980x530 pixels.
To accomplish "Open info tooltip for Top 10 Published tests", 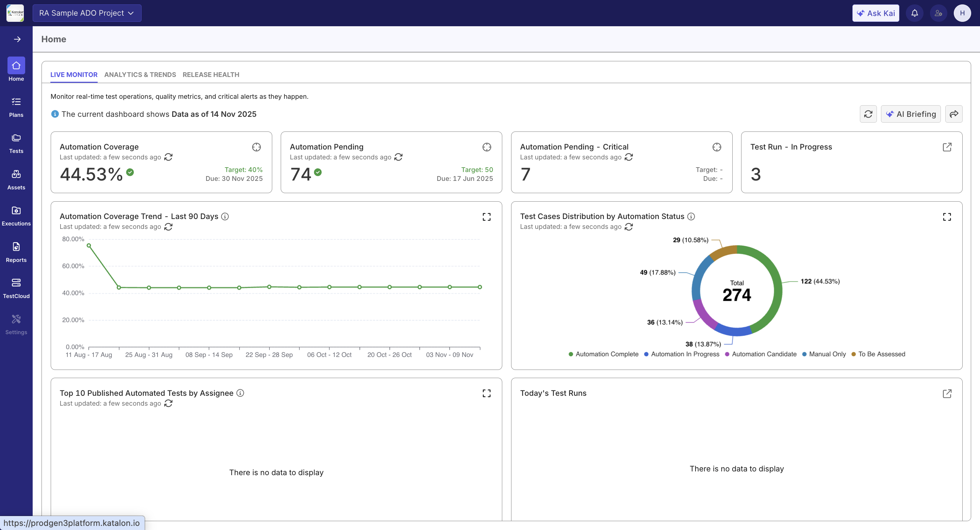I will coord(241,393).
